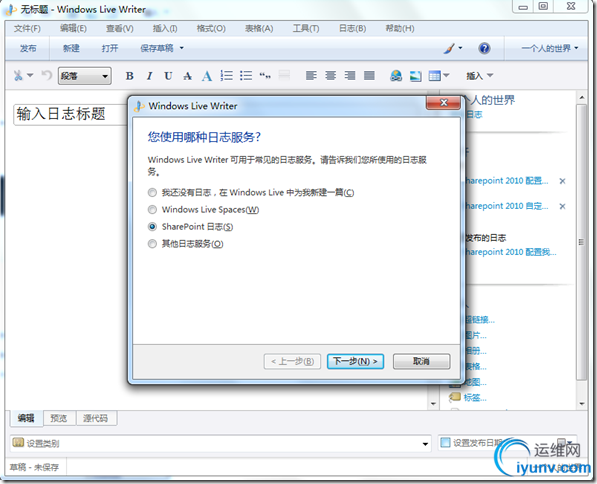This screenshot has height=484, width=597.
Task: Click the paintbrush theme icon
Action: point(449,48)
